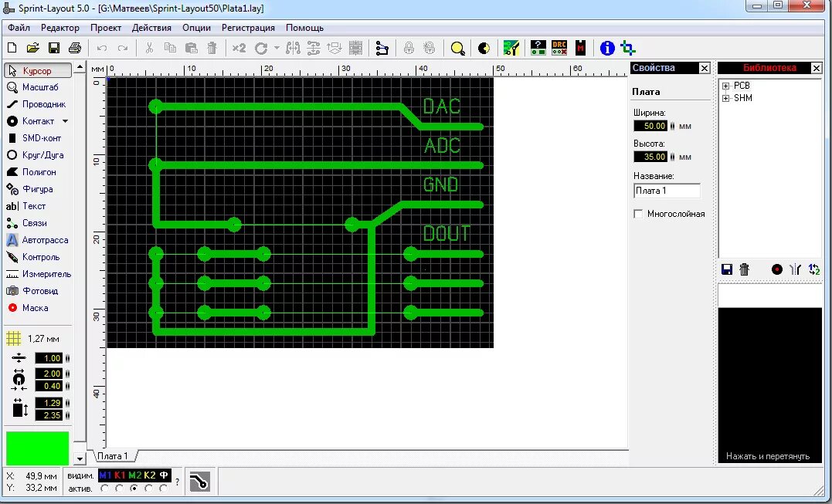Activate layer K2 radio button

[x=148, y=488]
